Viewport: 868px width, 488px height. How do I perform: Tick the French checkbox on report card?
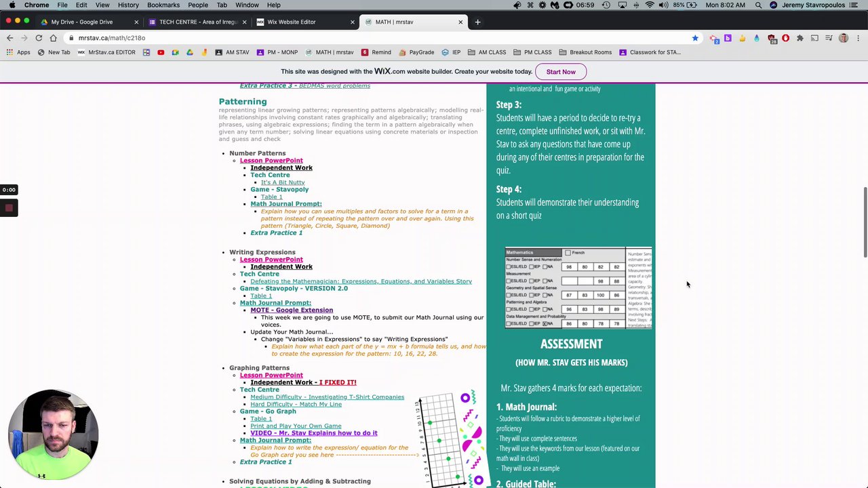(x=568, y=253)
